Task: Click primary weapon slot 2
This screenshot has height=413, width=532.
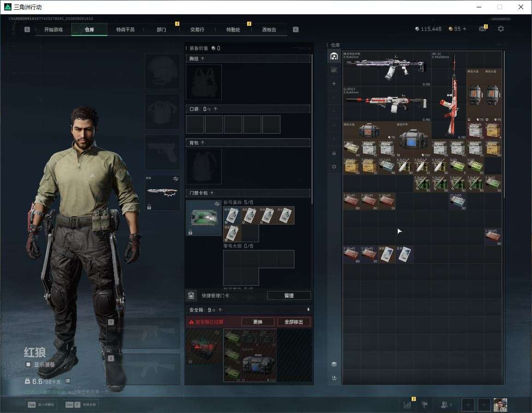Action: click(x=143, y=369)
